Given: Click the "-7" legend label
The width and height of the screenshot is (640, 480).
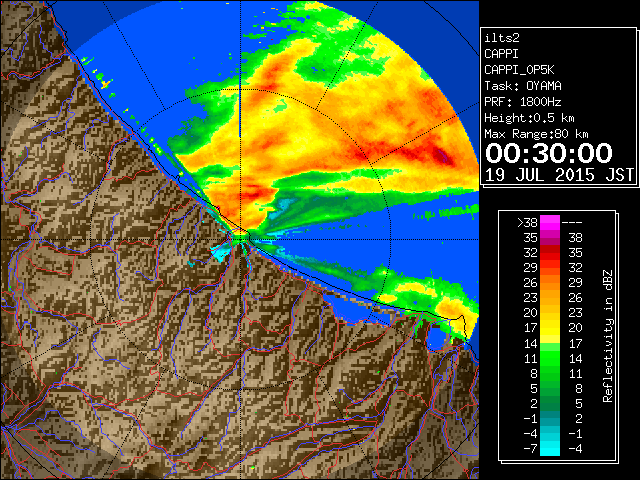Looking at the screenshot, I should [530, 448].
